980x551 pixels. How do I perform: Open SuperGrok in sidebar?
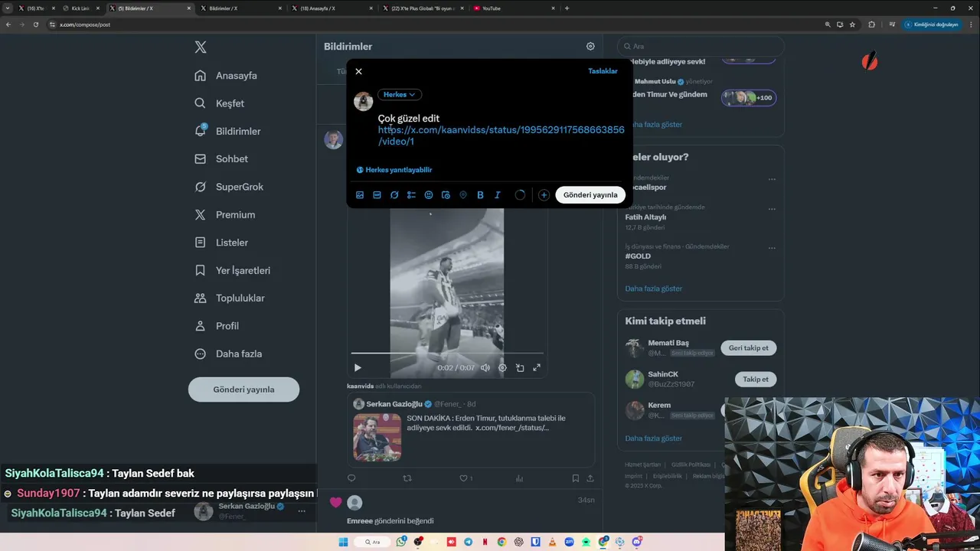tap(229, 187)
